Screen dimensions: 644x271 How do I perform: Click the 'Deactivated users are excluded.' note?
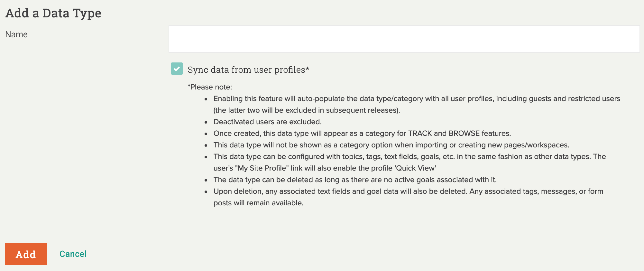[x=267, y=122]
